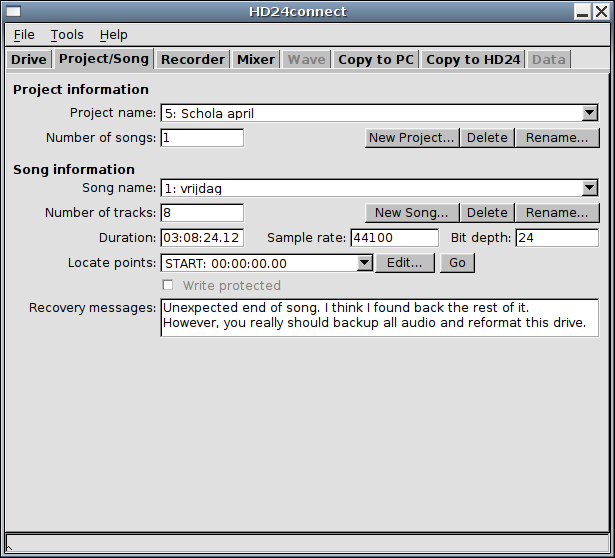Click the New Song... button
This screenshot has width=615, height=558.
[412, 213]
